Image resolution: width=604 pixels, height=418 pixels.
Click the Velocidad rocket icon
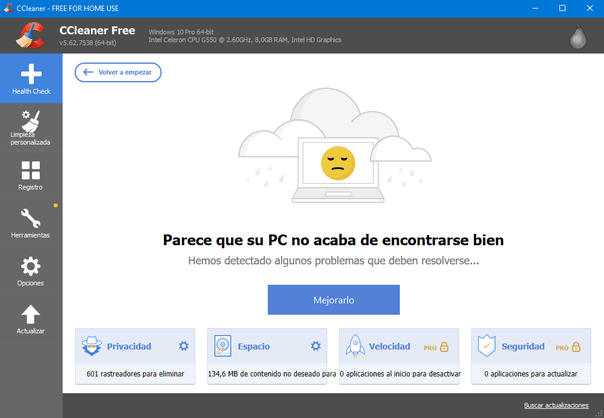[355, 346]
